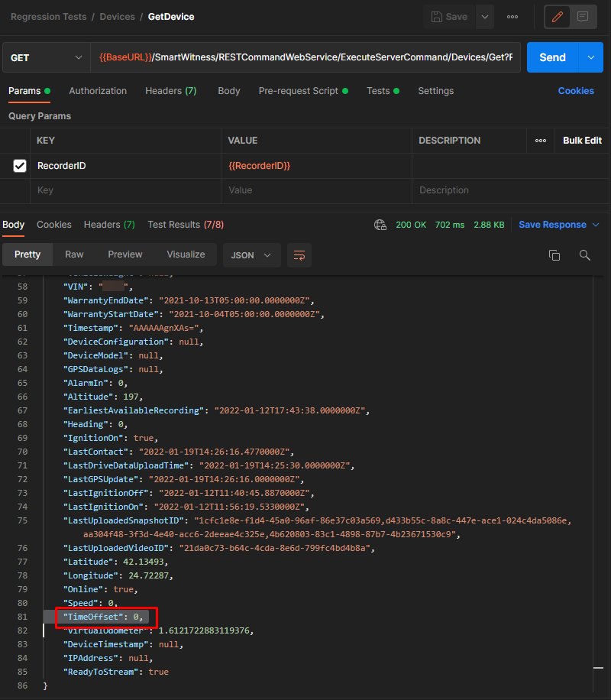
Task: Click the panel layout icon top right
Action: (583, 16)
